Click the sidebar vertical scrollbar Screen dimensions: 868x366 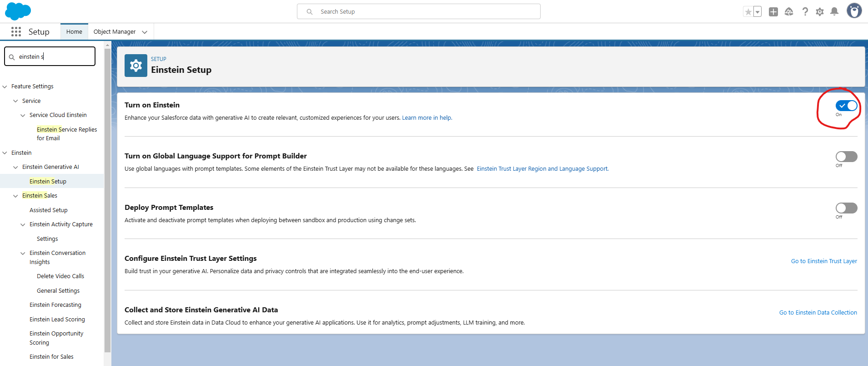(x=107, y=200)
